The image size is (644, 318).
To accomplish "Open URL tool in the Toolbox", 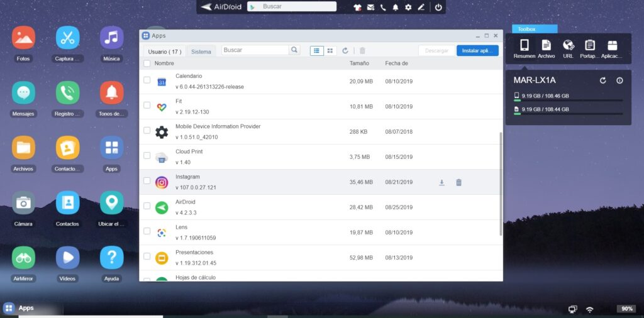I will point(569,49).
